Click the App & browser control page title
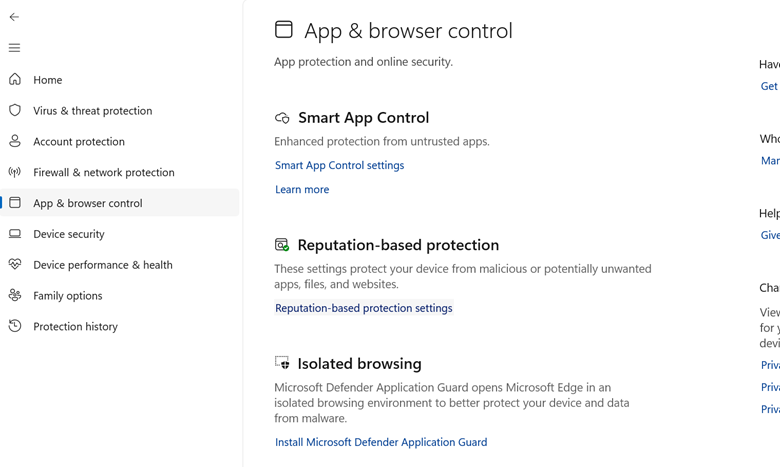Image resolution: width=780 pixels, height=467 pixels. [x=408, y=31]
